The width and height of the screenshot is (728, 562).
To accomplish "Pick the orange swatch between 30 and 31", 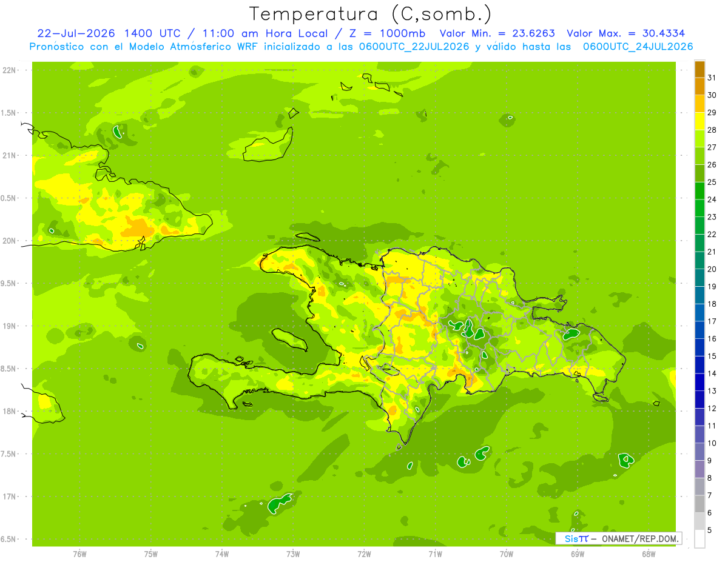I will (699, 87).
